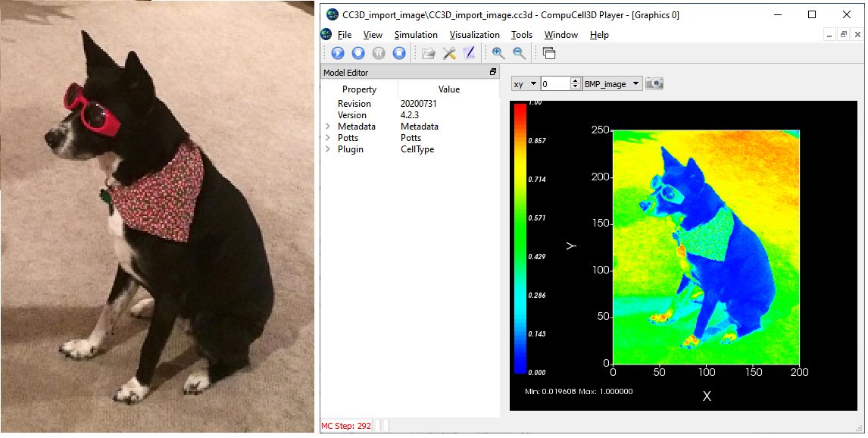Expand the Plugin CellType node

pos(328,149)
